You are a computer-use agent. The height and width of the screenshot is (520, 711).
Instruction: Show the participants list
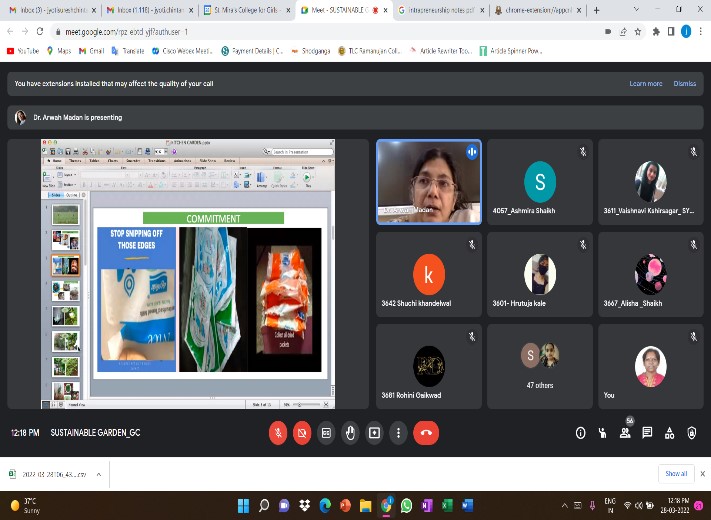click(x=625, y=433)
